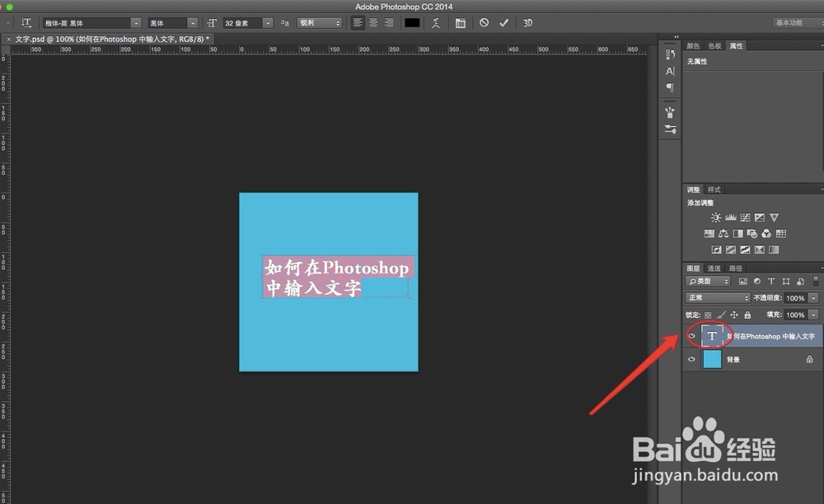The image size is (824, 504).
Task: Add an Invert adjustment
Action: coord(716,250)
